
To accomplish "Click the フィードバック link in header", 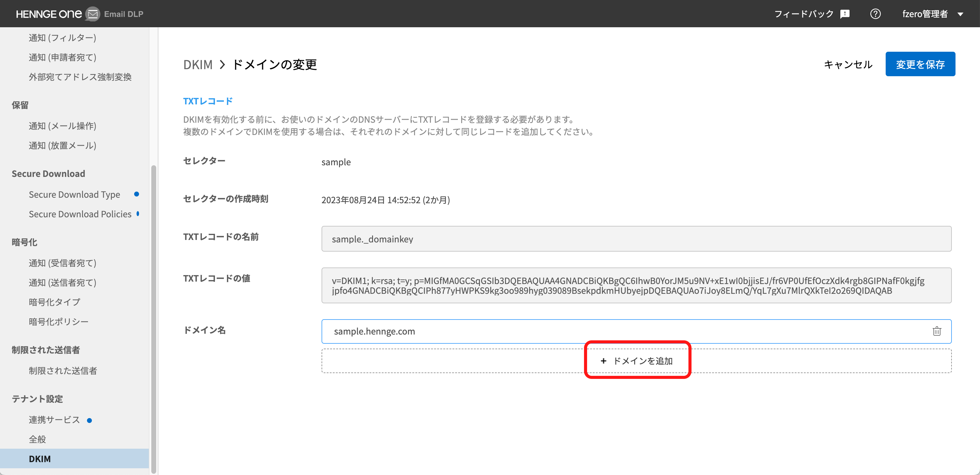I will tap(804, 14).
